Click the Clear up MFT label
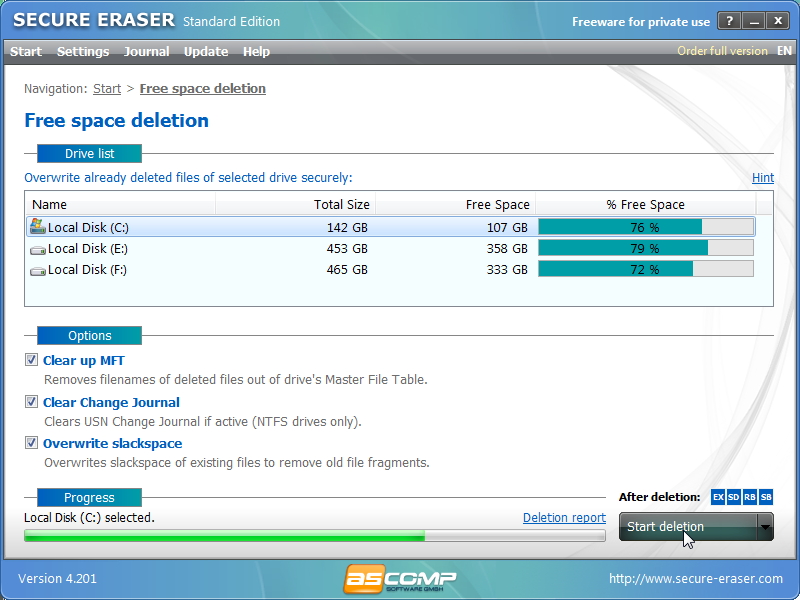The image size is (800, 600). 84,361
